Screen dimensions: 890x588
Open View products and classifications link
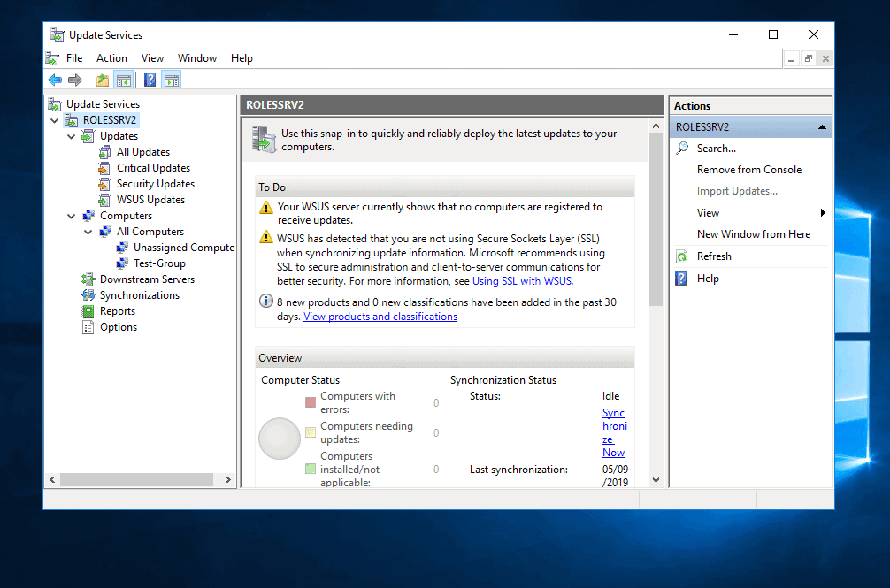(380, 317)
